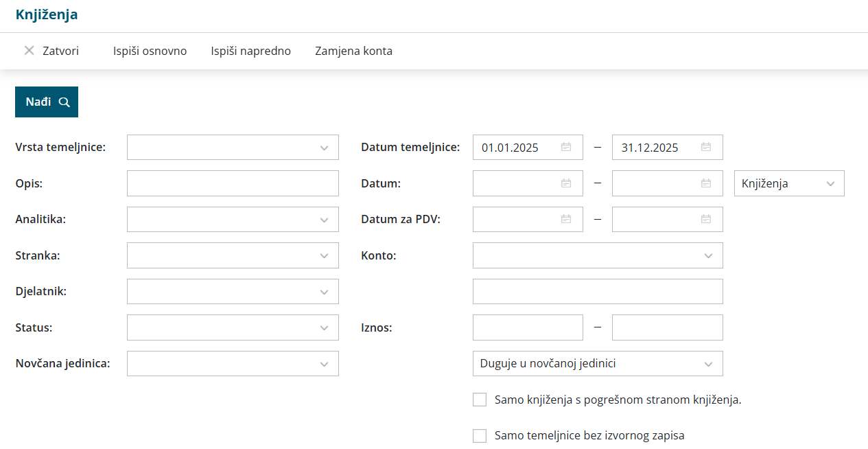Open calendar for Datum za PDV end
868x449 pixels.
coord(706,219)
